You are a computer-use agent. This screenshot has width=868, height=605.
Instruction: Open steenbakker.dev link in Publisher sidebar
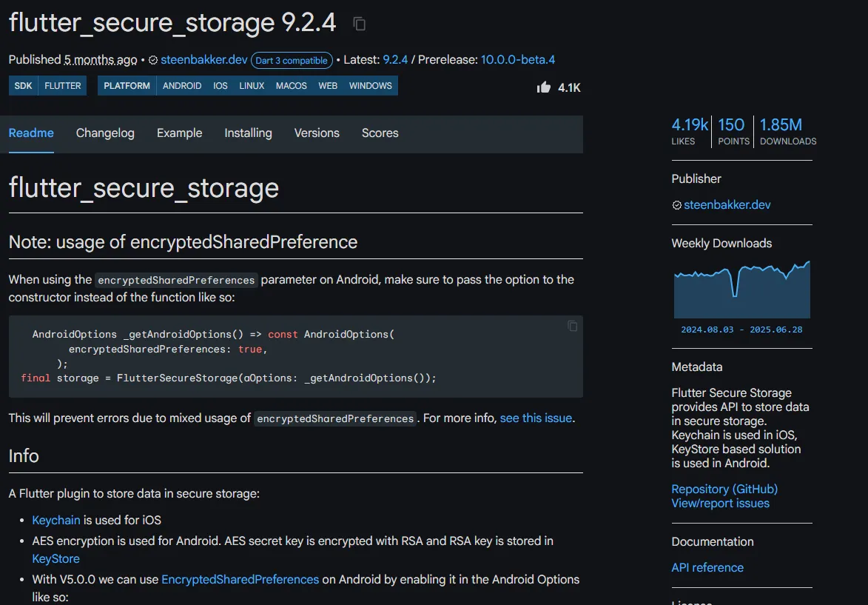tap(727, 205)
